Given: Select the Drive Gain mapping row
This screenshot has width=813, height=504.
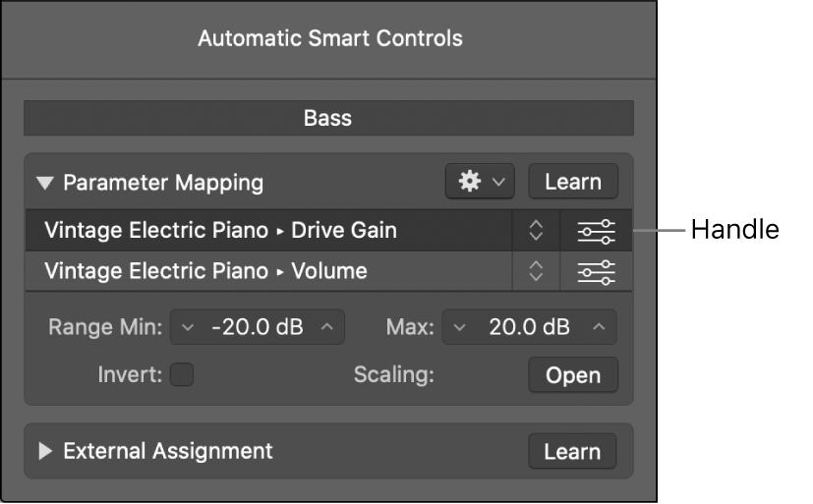Looking at the screenshot, I should tap(265, 231).
